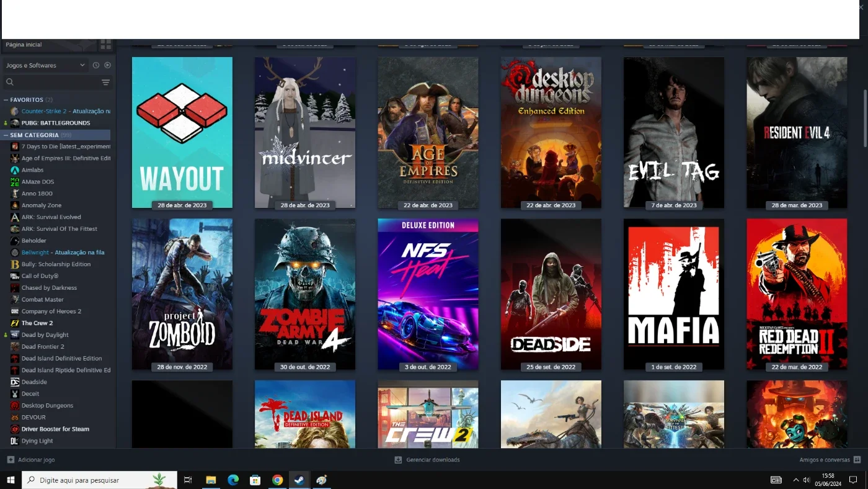Click The Crew 2 list icon

15,323
